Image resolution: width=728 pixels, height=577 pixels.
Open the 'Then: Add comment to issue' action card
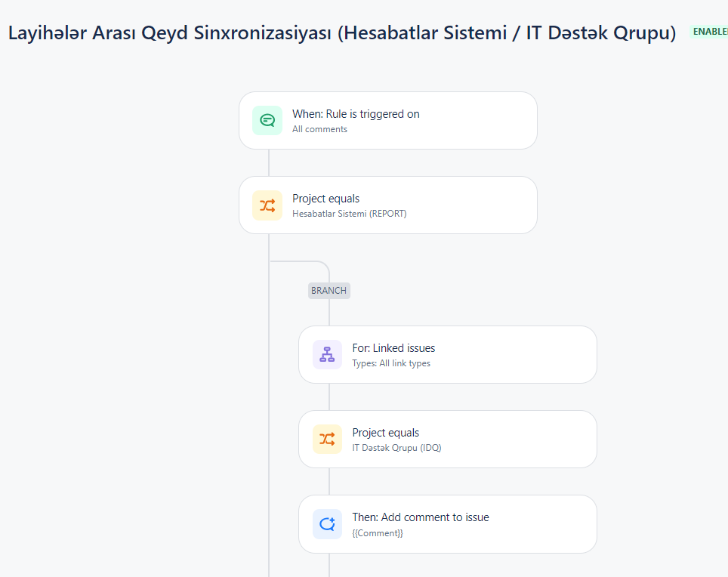(448, 524)
